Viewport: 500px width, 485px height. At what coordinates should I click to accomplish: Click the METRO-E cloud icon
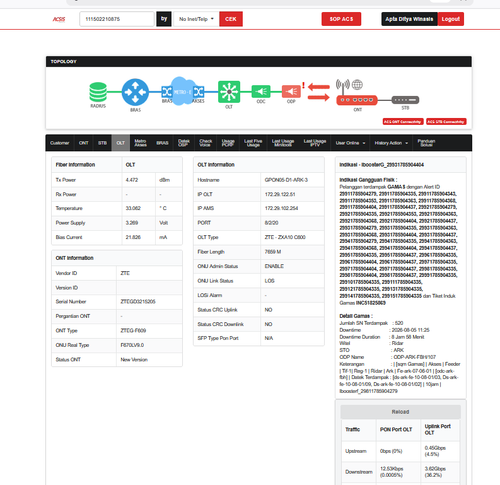point(182,91)
